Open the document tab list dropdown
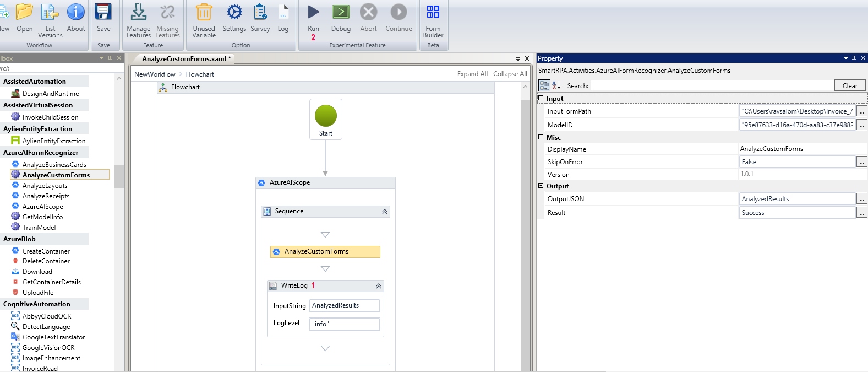Image resolution: width=868 pixels, height=372 pixels. coord(518,58)
